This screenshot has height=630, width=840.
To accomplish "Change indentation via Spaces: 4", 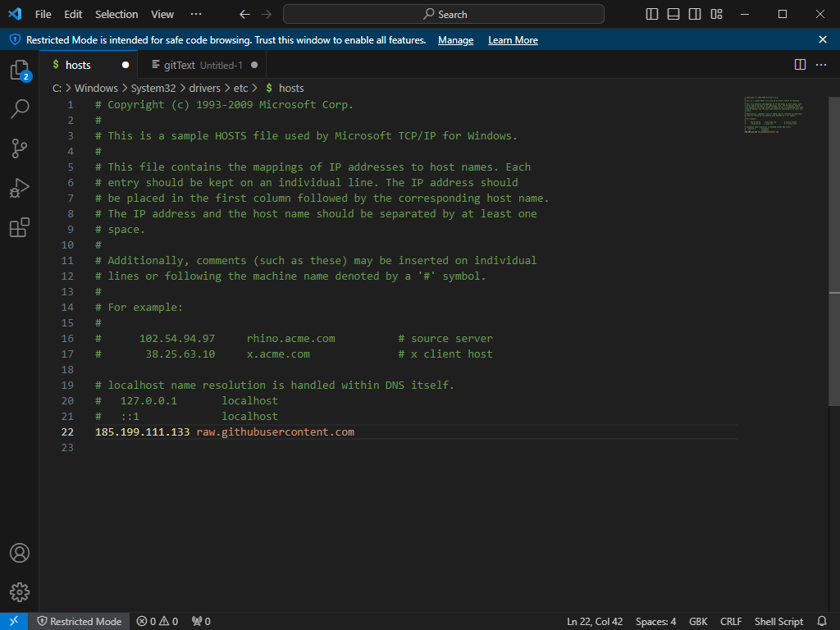I will (x=655, y=622).
